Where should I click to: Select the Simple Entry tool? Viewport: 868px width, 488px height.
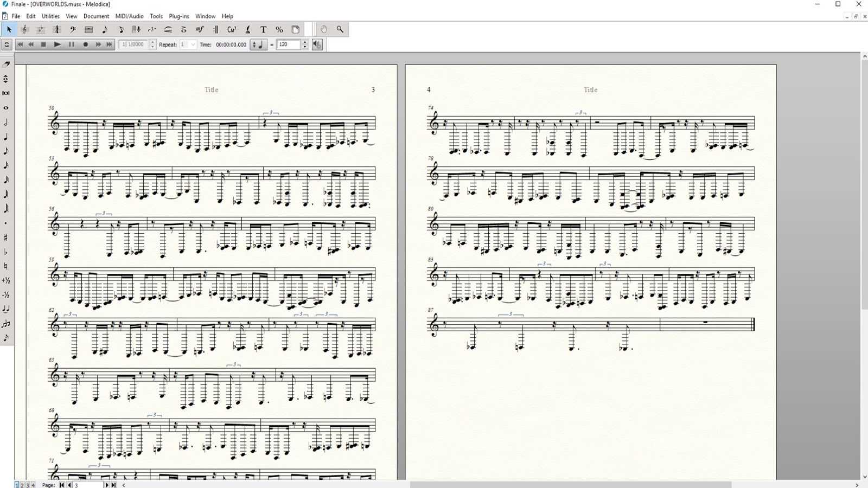click(105, 29)
